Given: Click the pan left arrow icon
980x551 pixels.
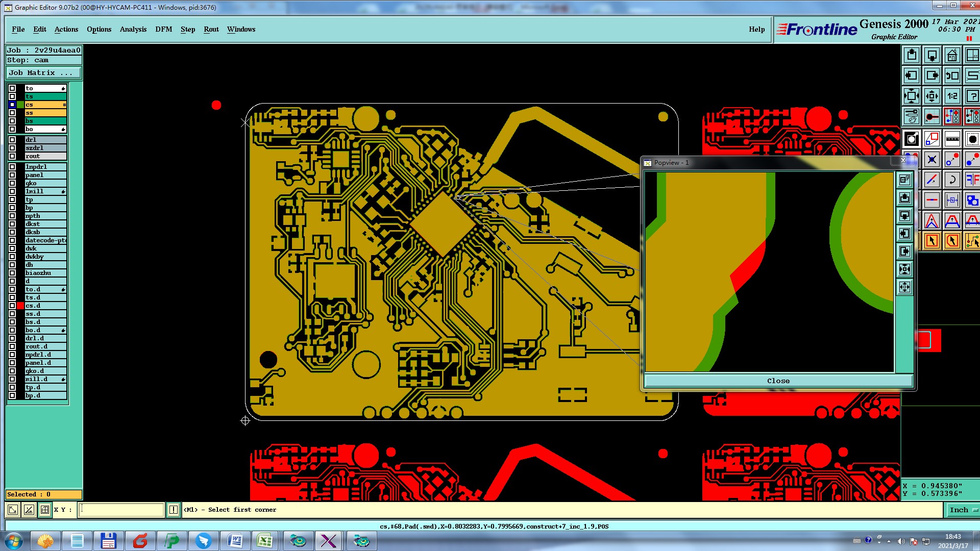Looking at the screenshot, I should [x=911, y=76].
